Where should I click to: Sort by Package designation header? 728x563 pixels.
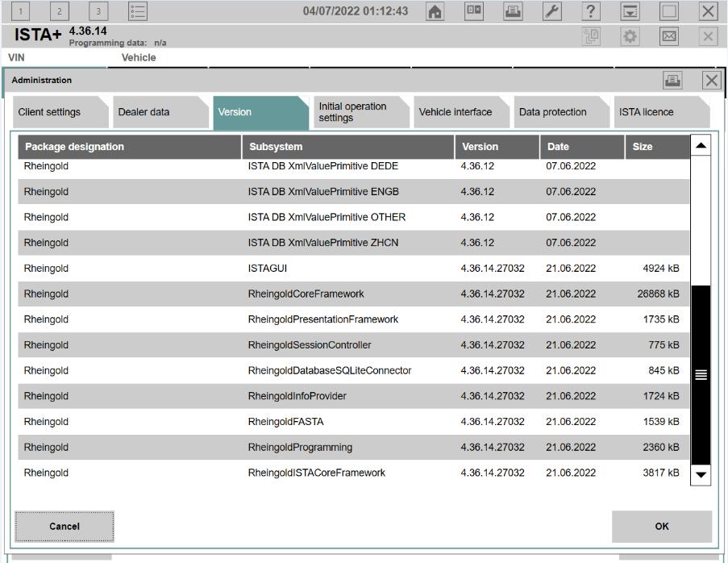130,147
